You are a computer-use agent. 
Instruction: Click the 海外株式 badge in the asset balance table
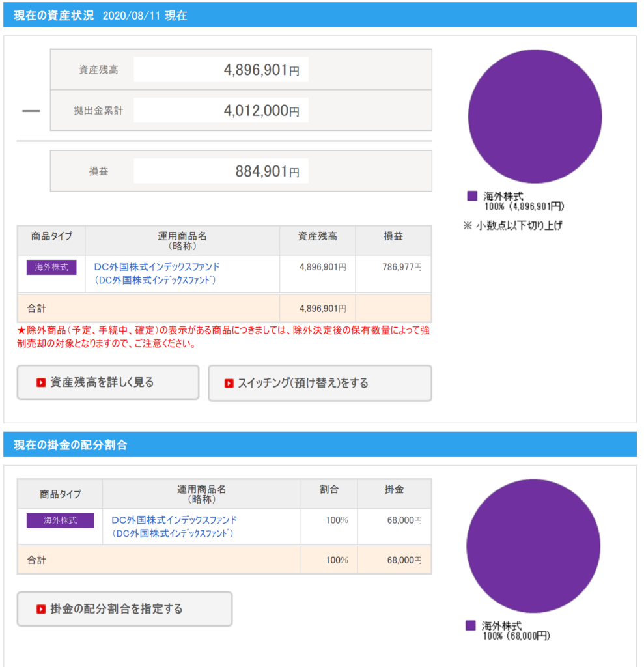tap(51, 267)
